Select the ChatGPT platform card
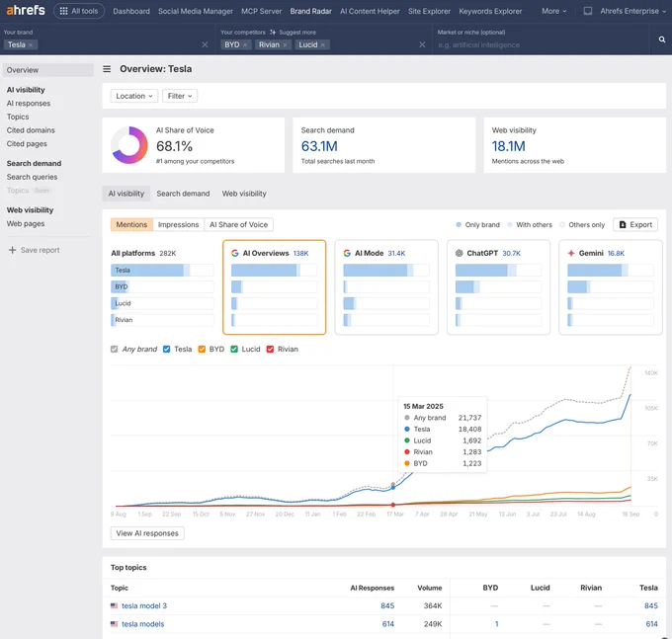This screenshot has height=639, width=672. pos(498,287)
